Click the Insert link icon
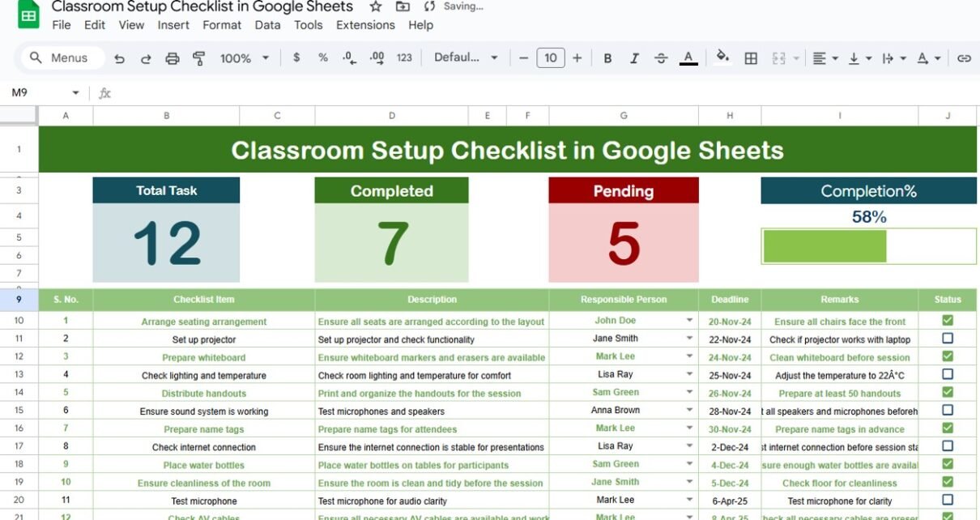The image size is (980, 520). pos(964,58)
